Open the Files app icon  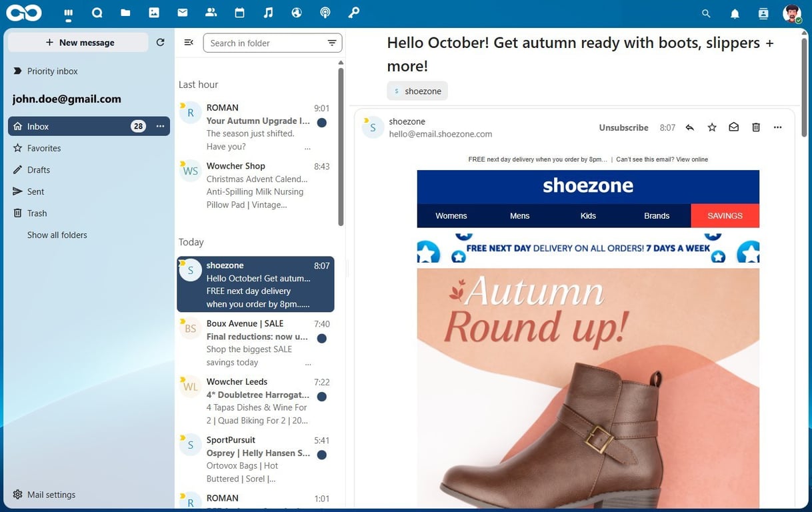coord(125,13)
